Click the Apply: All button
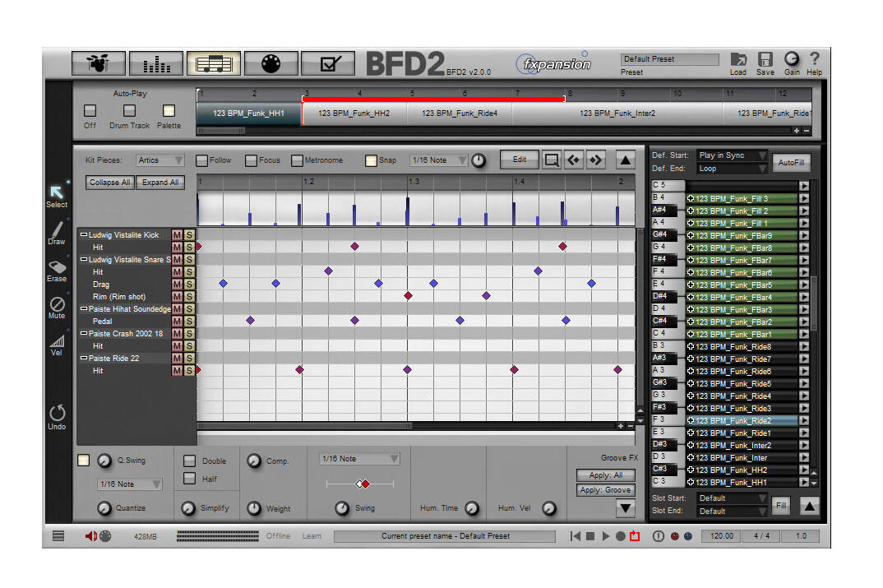883x588 pixels. pos(605,475)
